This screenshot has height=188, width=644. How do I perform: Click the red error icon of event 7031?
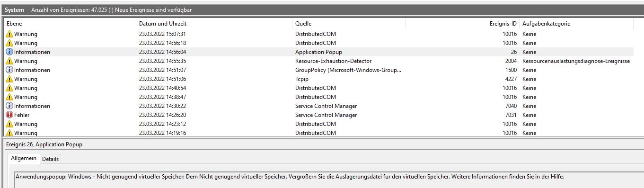[x=9, y=115]
